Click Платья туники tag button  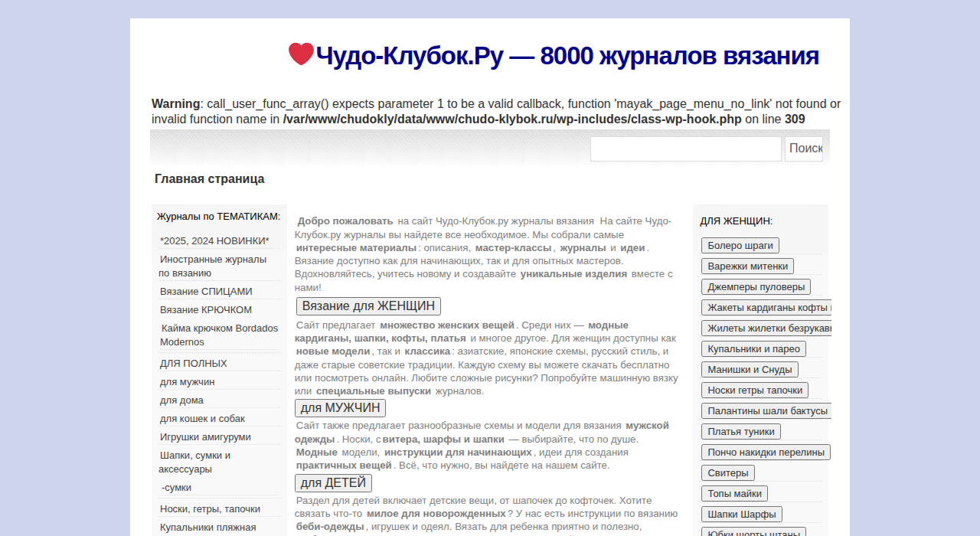point(741,431)
